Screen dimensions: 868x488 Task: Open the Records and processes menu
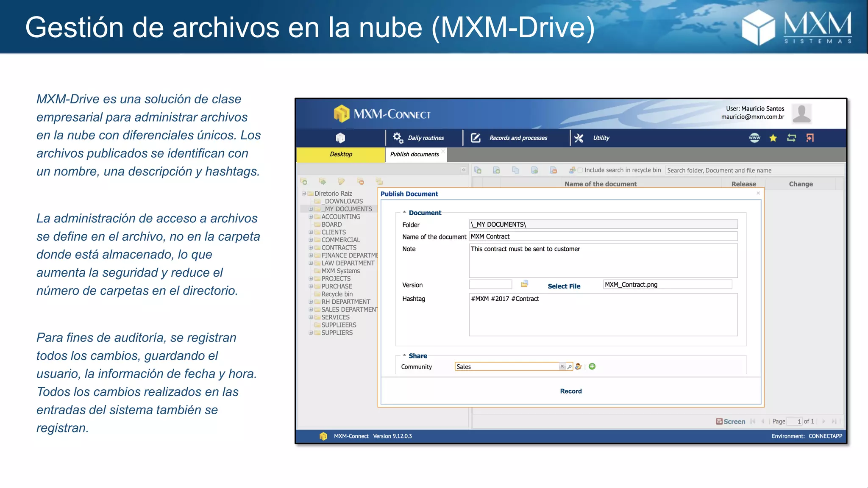pos(509,138)
